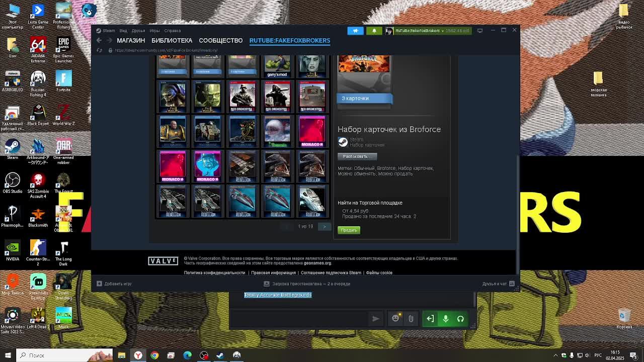Select the blue-faced Monaco trading card
This screenshot has height=362, width=644.
point(207,166)
